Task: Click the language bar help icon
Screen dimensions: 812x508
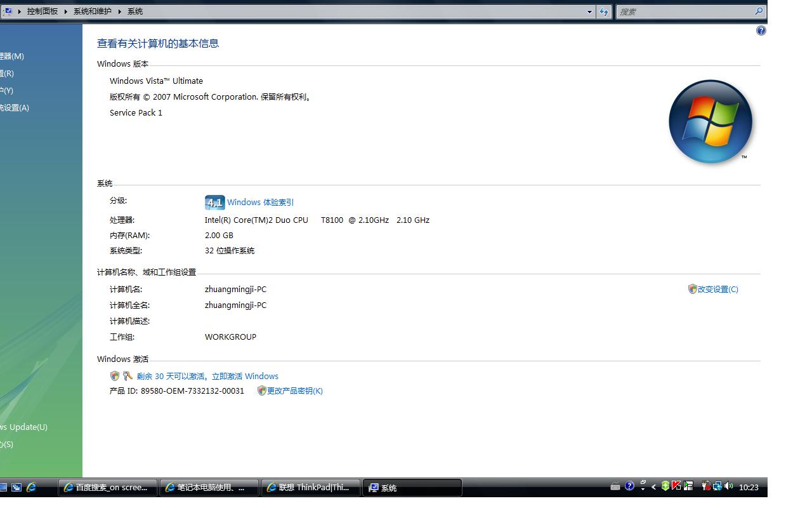Action: (x=629, y=486)
